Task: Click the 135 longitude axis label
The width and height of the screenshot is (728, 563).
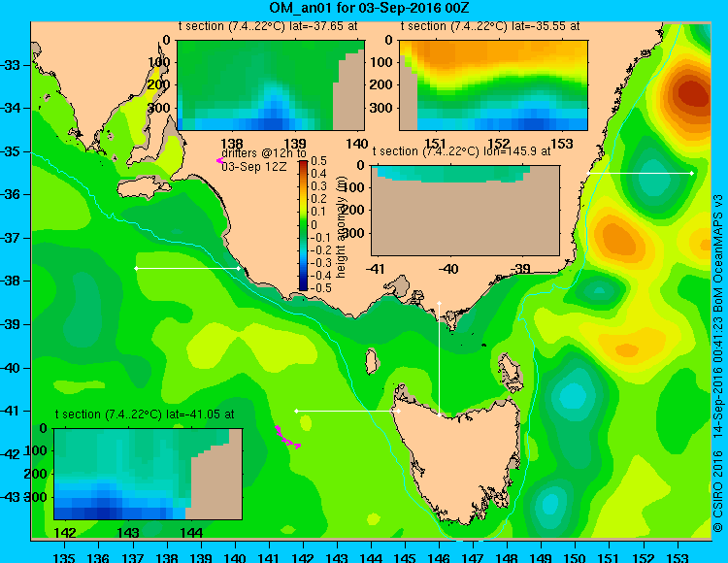Action: click(64, 557)
